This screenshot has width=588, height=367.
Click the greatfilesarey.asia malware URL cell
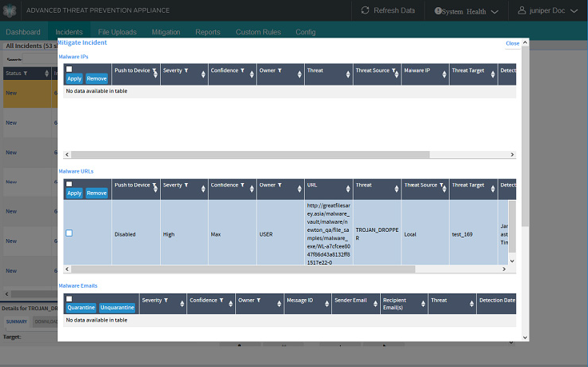pos(329,233)
